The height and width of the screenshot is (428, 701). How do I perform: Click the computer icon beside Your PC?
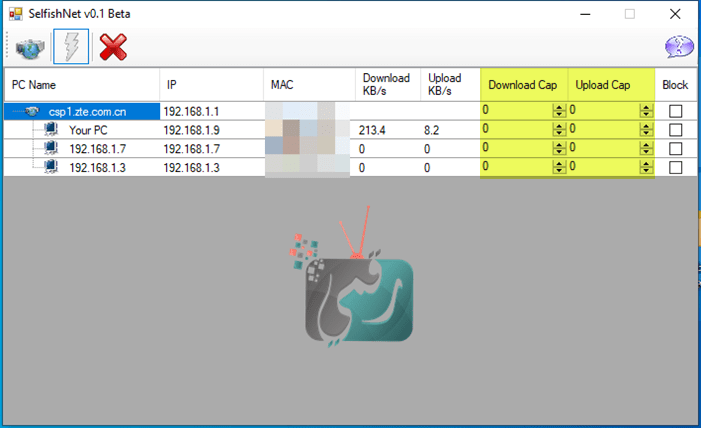51,130
